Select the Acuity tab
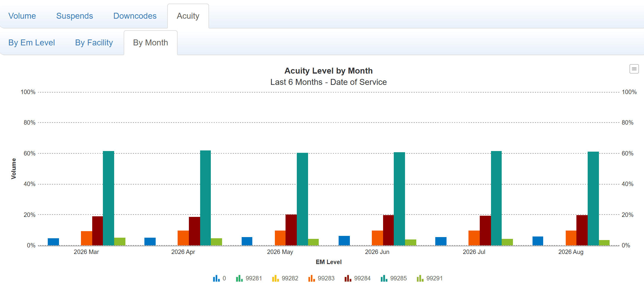Viewport: 644px width, 289px height. pos(188,16)
